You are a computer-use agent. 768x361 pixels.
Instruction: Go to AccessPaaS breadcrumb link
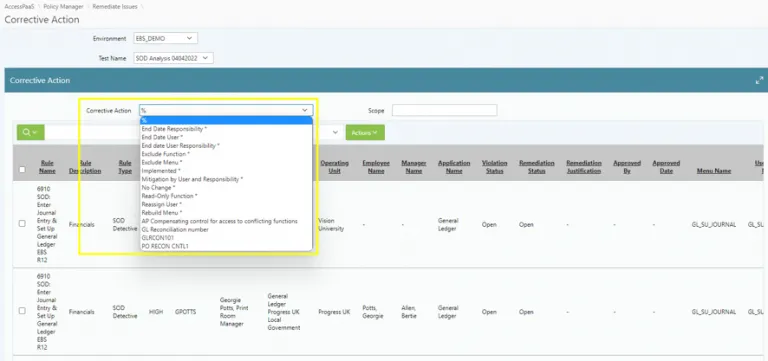pos(19,7)
